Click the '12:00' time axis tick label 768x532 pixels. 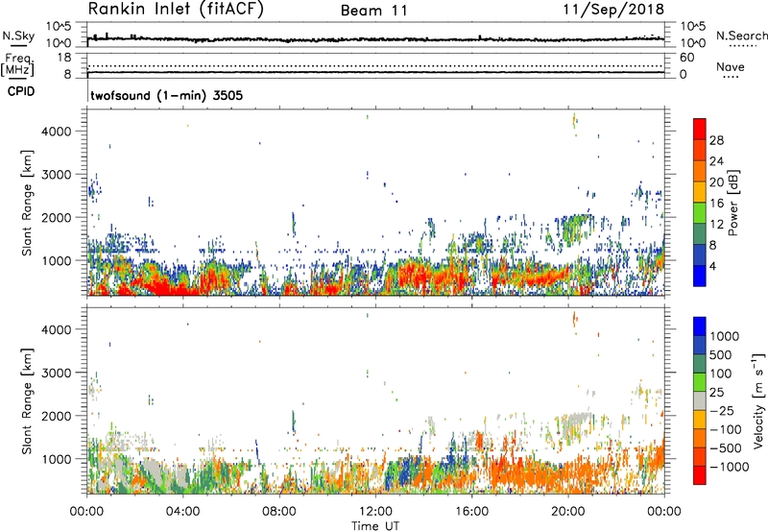click(375, 512)
